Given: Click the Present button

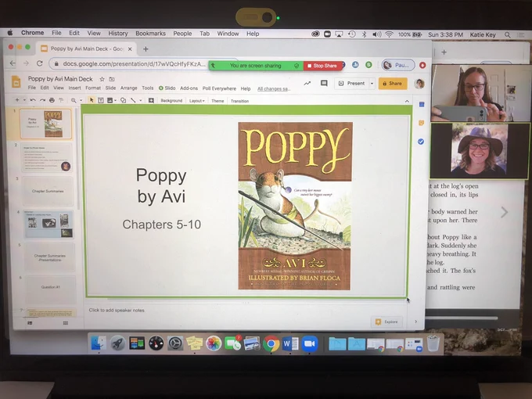Looking at the screenshot, I should [x=352, y=83].
